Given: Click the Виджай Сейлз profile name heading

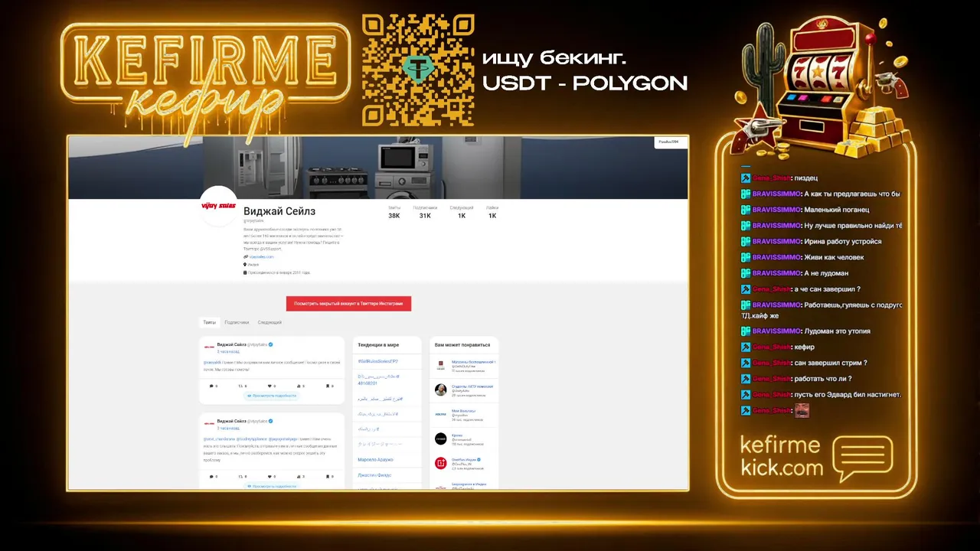Looking at the screenshot, I should coord(279,211).
